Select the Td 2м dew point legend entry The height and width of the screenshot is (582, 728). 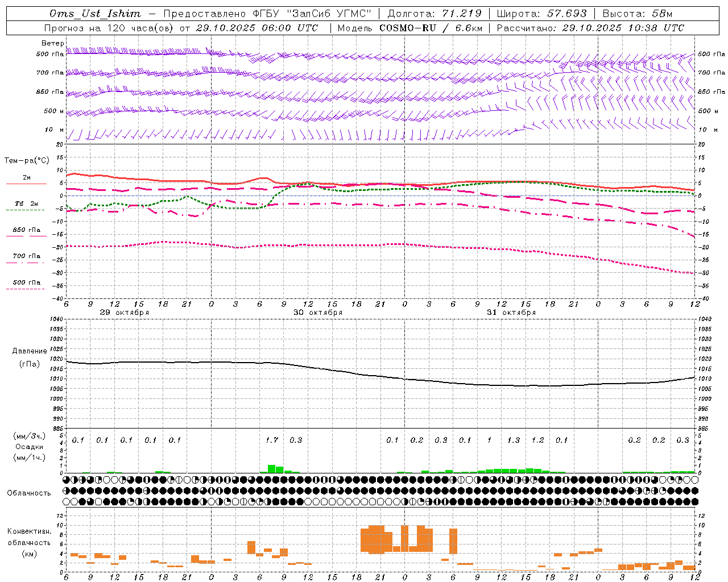(x=27, y=203)
